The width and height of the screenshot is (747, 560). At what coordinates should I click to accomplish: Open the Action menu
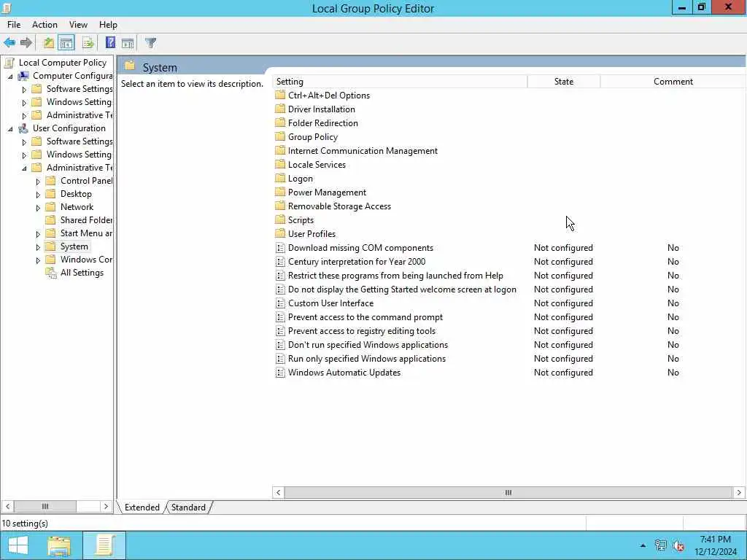44,25
